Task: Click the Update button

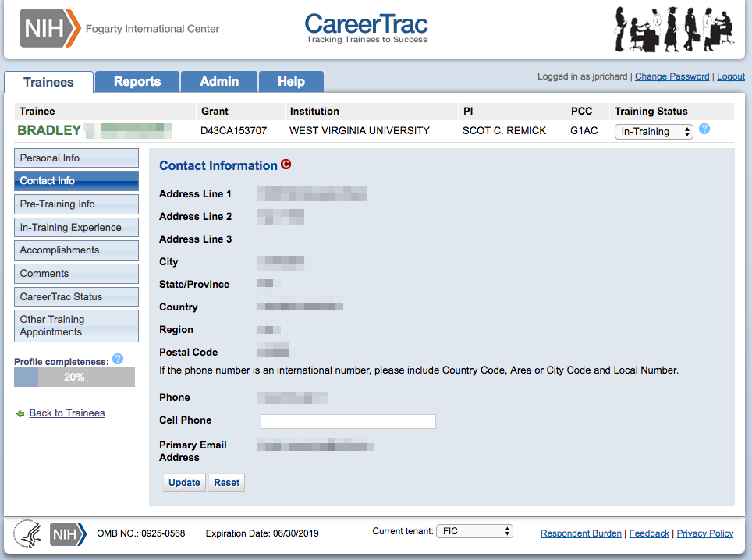Action: click(x=184, y=483)
